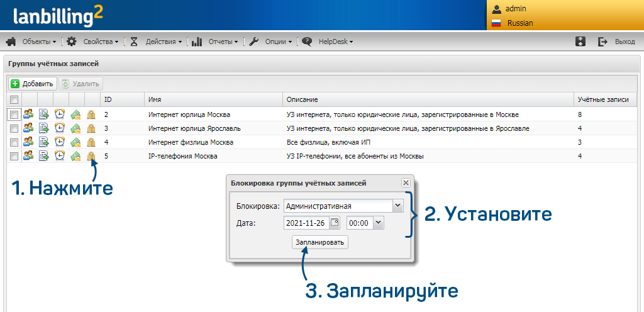Expand the Блокировка type dropdown
644x312 pixels.
pos(398,206)
